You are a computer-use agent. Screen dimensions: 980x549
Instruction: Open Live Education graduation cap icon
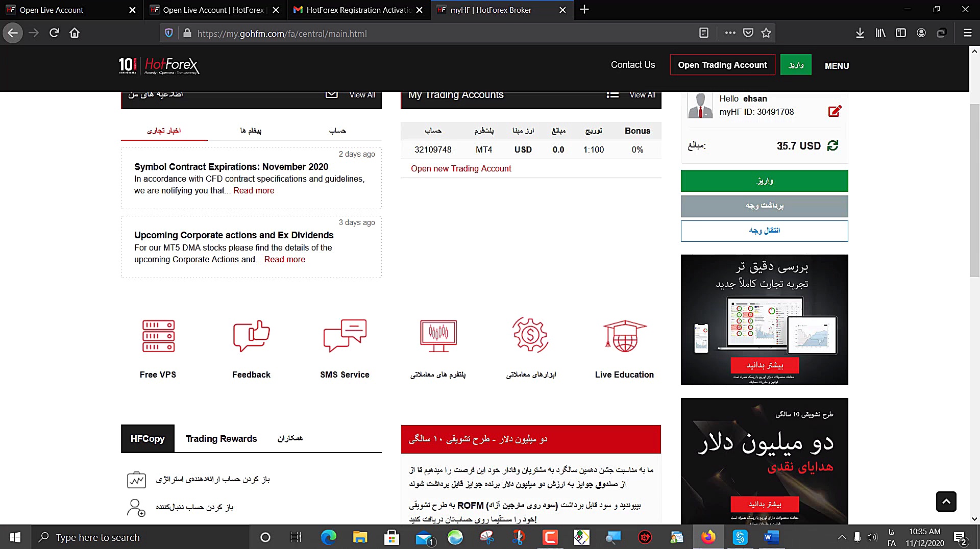pyautogui.click(x=624, y=336)
